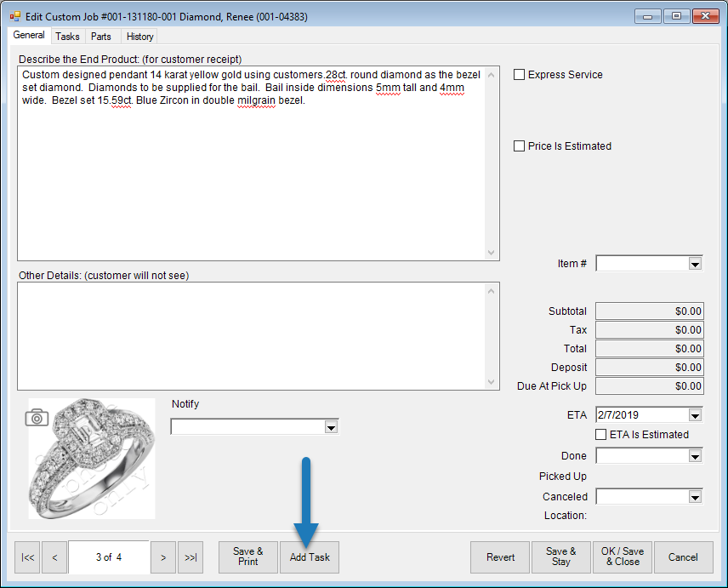Check the Price Is Estimated box
Screen dimensions: 728x588
pyautogui.click(x=520, y=146)
